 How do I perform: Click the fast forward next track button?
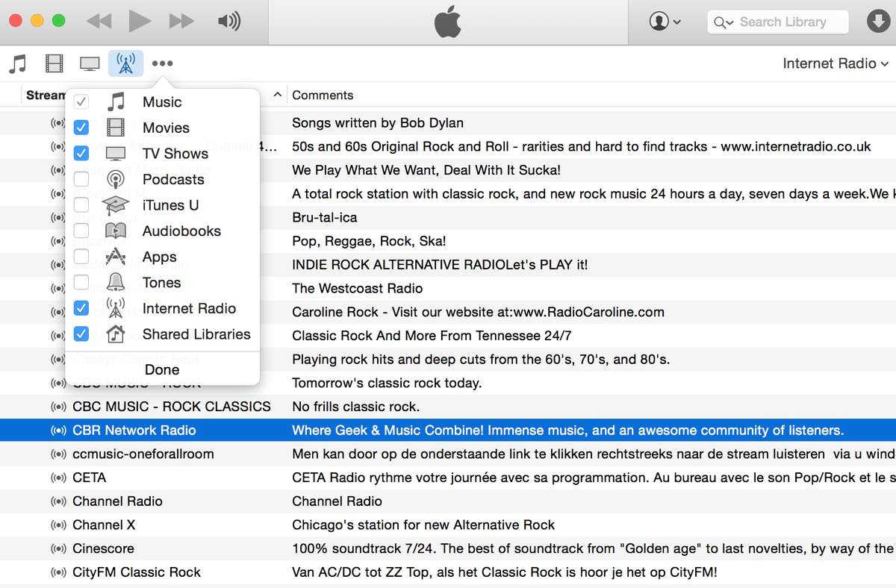[x=181, y=22]
